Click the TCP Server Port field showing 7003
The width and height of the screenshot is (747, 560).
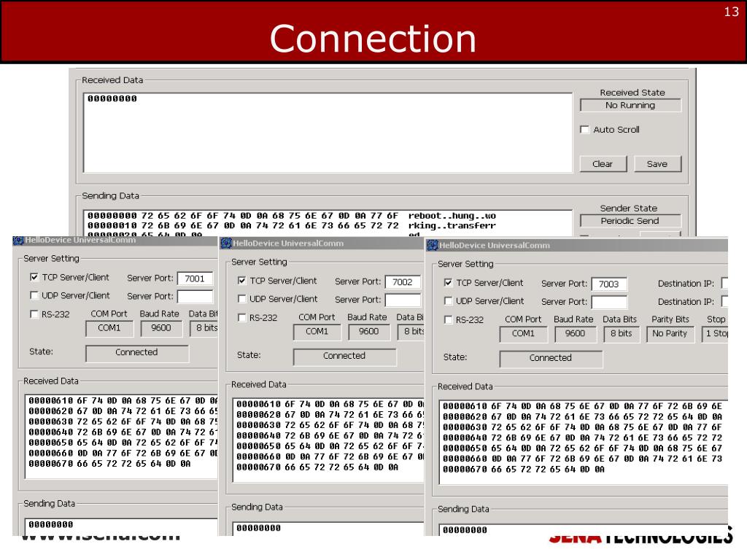(x=609, y=284)
